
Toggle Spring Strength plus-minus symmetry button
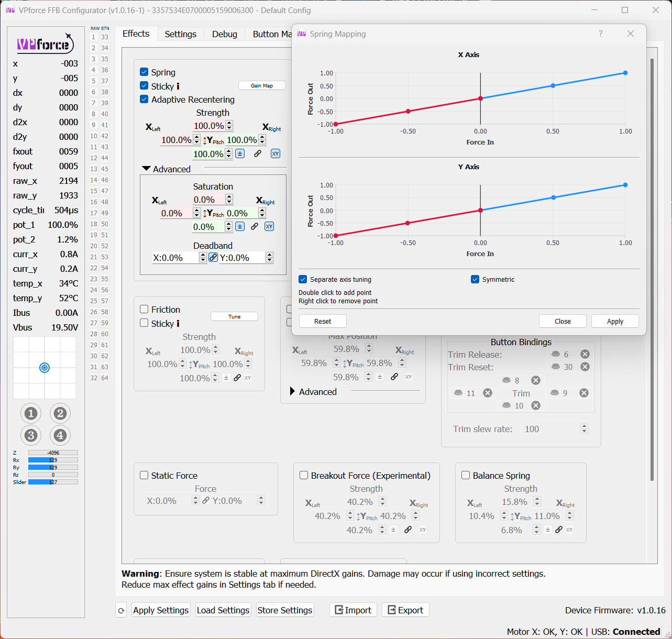pos(240,153)
